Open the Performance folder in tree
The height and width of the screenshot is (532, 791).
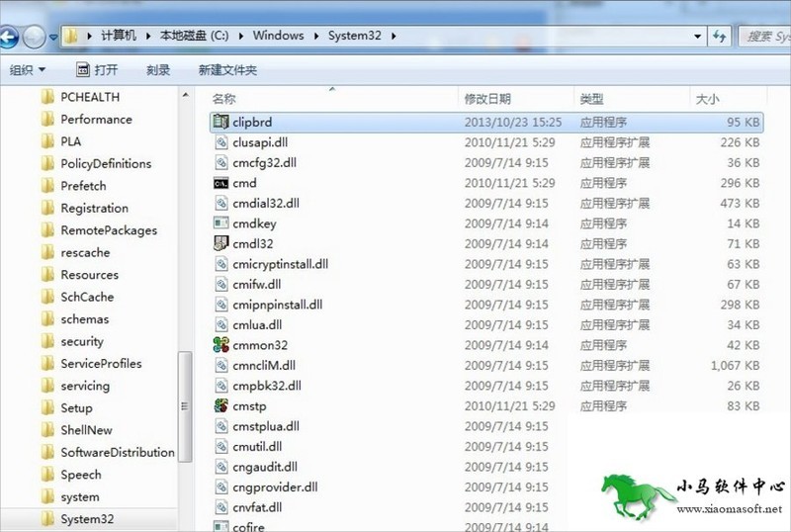pos(86,119)
